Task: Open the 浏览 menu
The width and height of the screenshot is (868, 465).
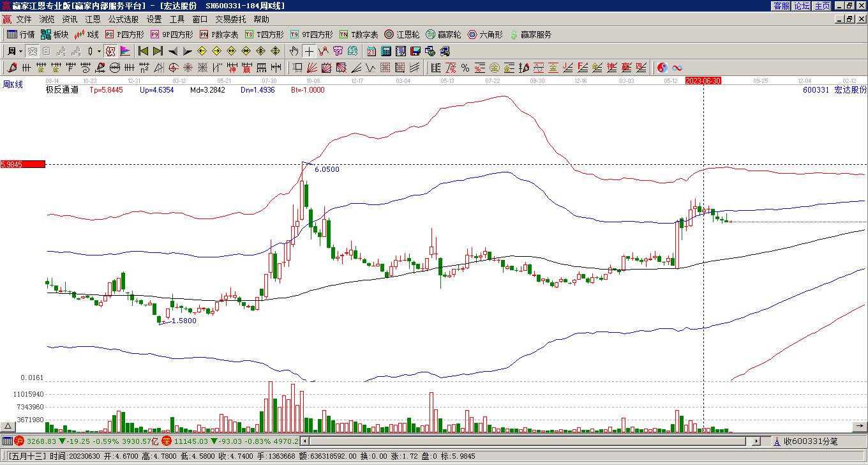Action: coord(47,19)
